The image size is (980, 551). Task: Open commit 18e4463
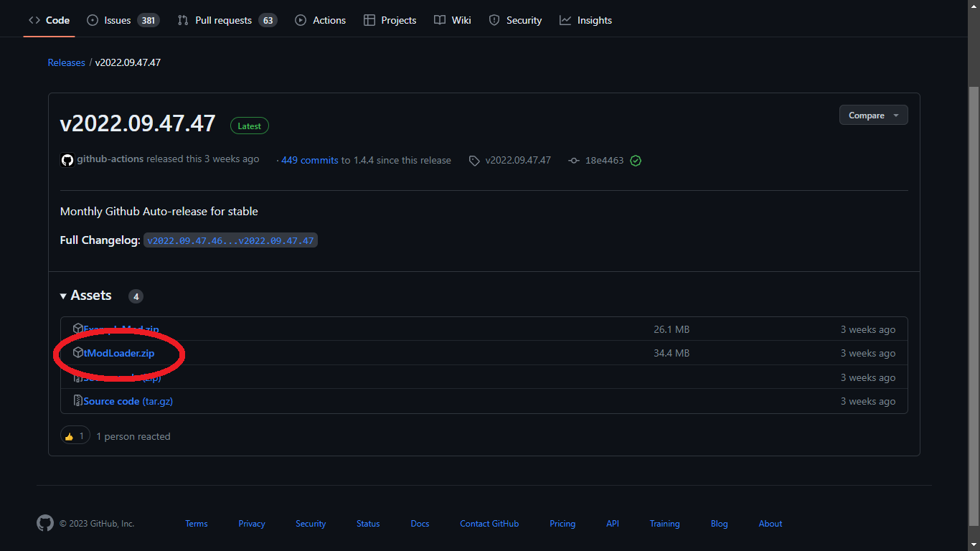click(x=604, y=160)
